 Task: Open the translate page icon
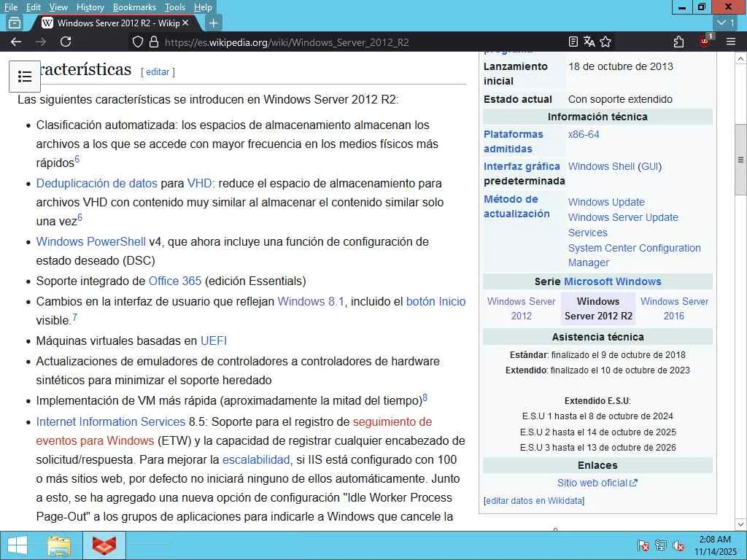pyautogui.click(x=589, y=42)
